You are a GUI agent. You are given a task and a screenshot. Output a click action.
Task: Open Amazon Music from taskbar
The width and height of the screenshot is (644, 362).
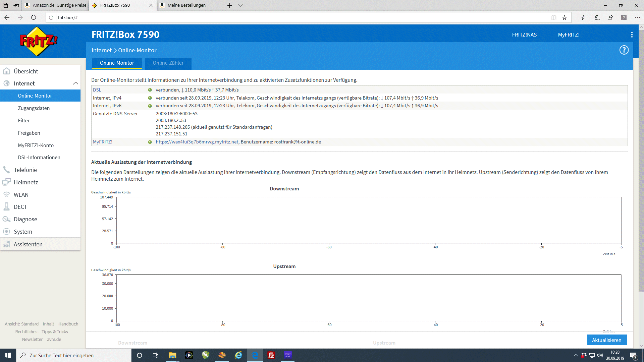288,355
